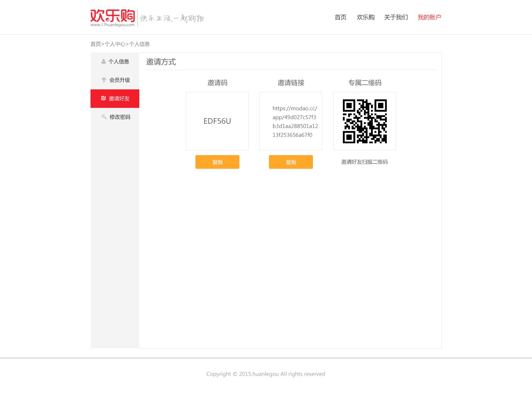Screen dimensions: 532x400
Task: Click 首页 in the breadcrumb
Action: [x=96, y=44]
